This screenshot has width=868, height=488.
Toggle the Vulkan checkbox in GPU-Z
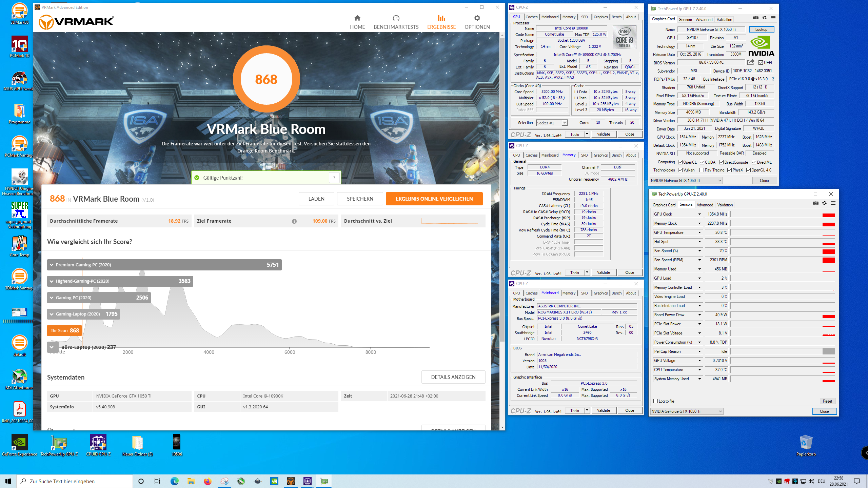click(680, 170)
